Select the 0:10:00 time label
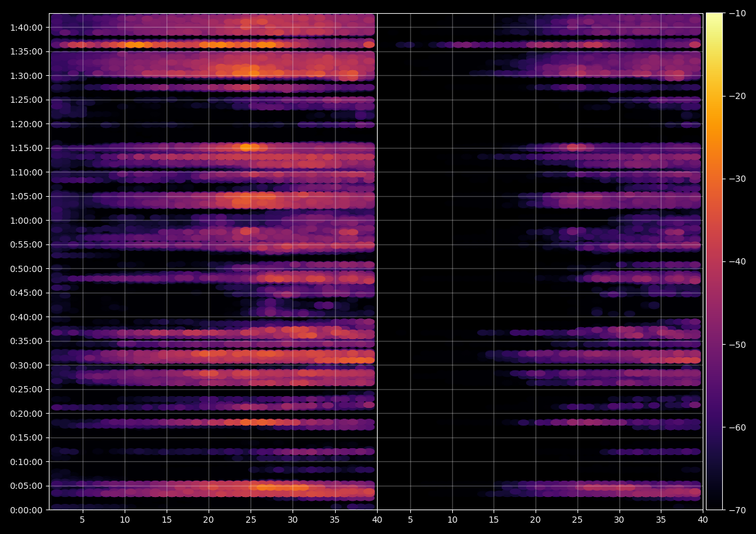Screen dimensions: 756x534 (x=26, y=462)
